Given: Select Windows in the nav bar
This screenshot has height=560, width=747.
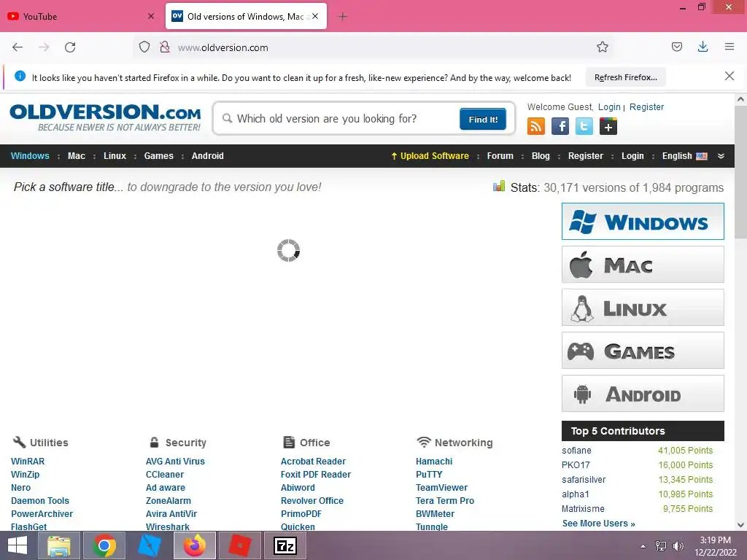Looking at the screenshot, I should point(30,156).
